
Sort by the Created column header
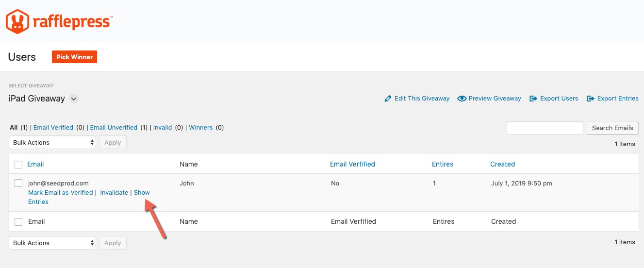pos(502,164)
